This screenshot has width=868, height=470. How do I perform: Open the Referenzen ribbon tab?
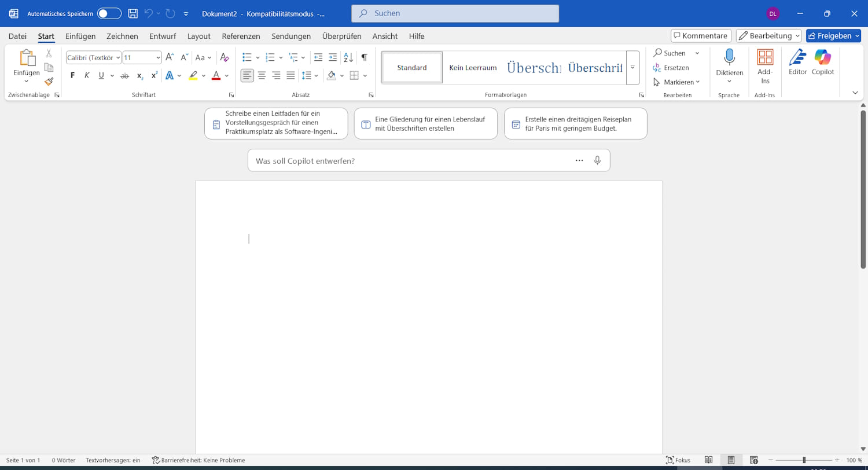click(241, 36)
